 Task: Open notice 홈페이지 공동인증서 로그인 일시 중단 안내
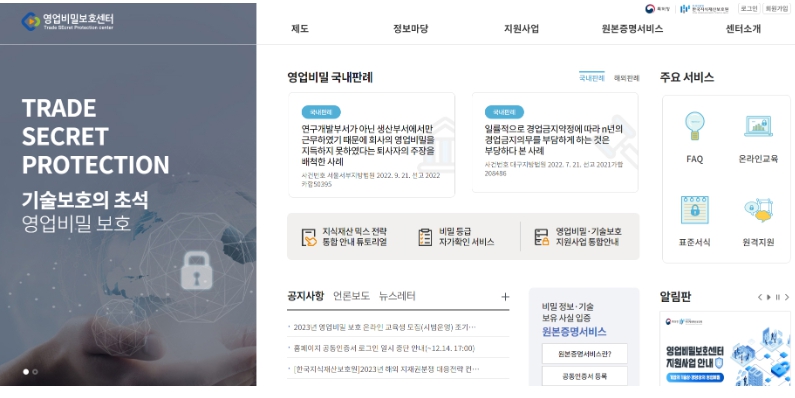384,348
